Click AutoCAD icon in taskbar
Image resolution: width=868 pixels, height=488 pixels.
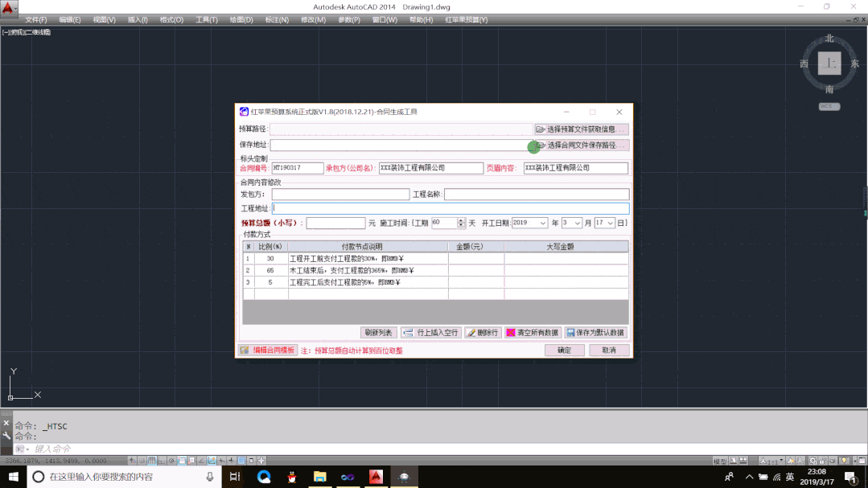pyautogui.click(x=376, y=477)
